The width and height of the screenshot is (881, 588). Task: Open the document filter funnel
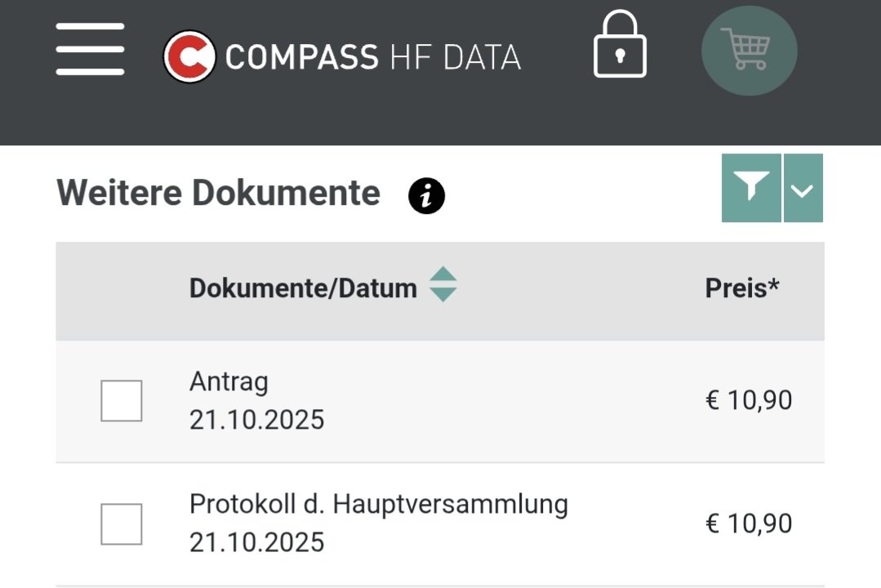pyautogui.click(x=751, y=188)
